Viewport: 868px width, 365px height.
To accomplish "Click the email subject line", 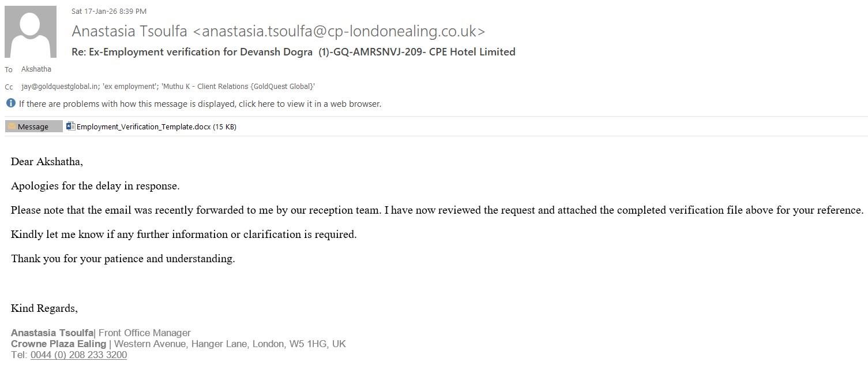I will [293, 52].
